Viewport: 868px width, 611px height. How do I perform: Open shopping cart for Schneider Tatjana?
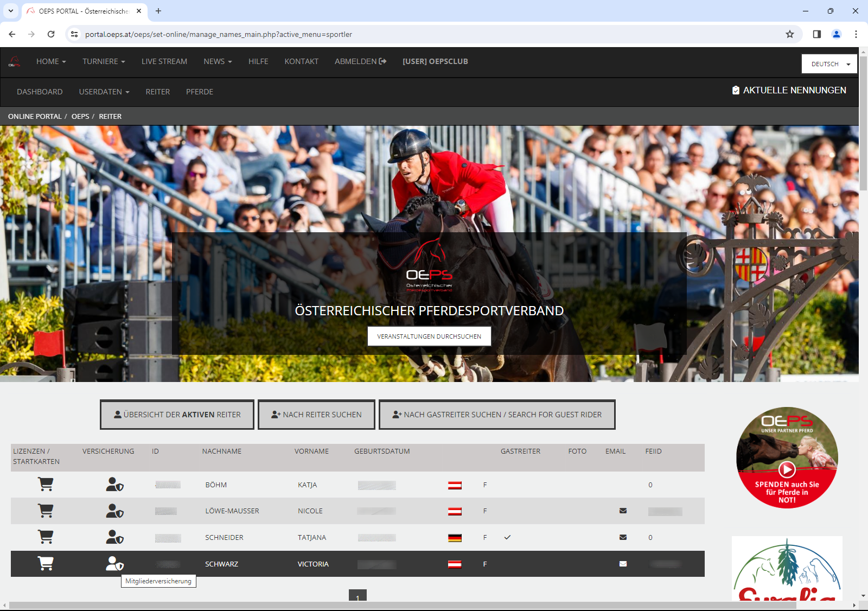pyautogui.click(x=46, y=537)
